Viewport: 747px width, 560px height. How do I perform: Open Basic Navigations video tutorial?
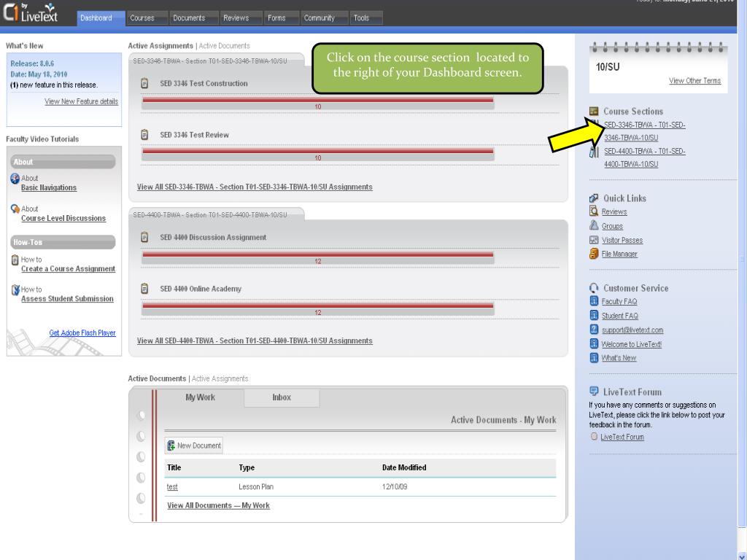[49, 187]
